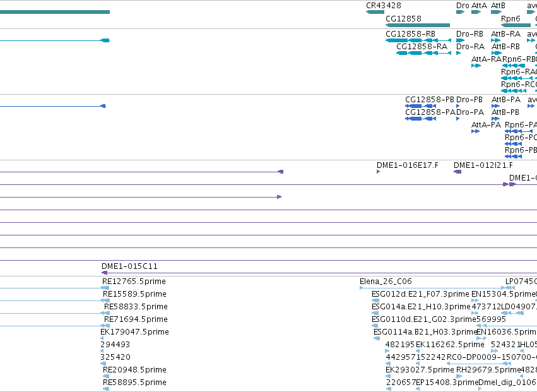This screenshot has width=537, height=392.
Task: Click the 152242 feature label
Action: tap(430, 357)
